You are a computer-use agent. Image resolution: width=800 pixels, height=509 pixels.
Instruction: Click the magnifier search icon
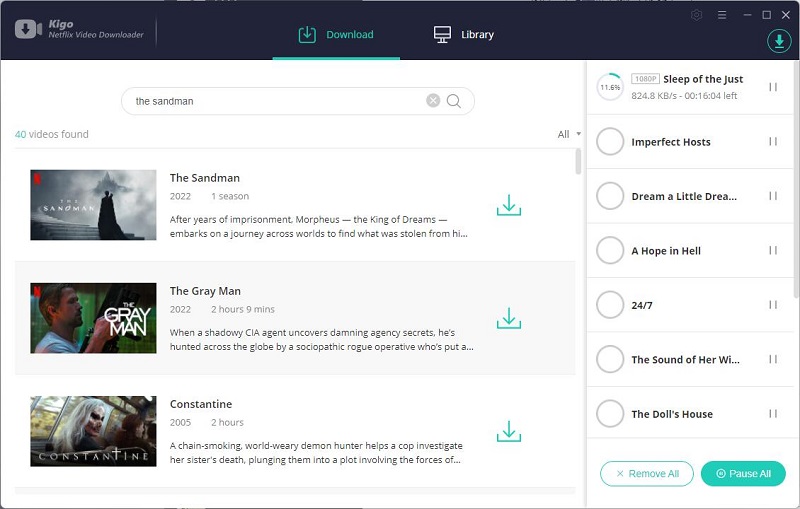454,101
